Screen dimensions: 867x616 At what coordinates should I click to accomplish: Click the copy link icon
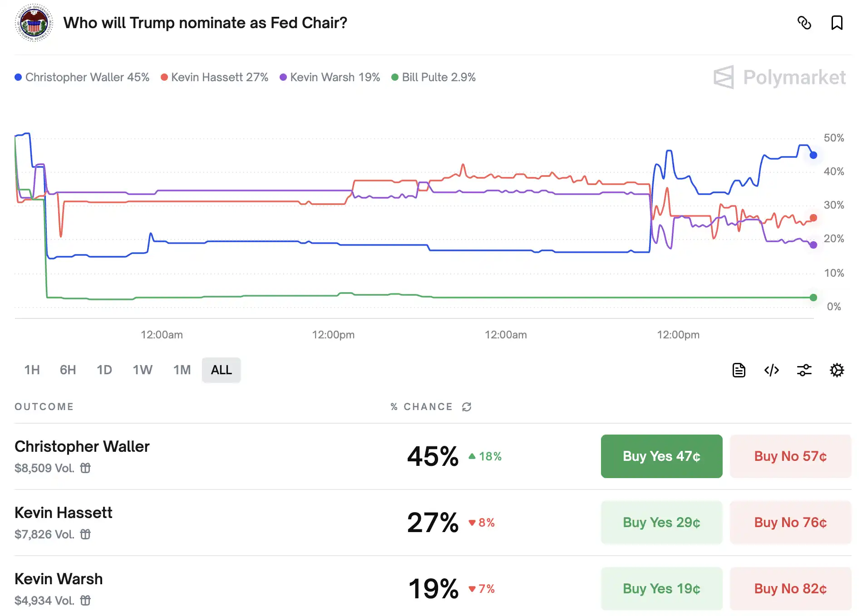[x=804, y=23]
